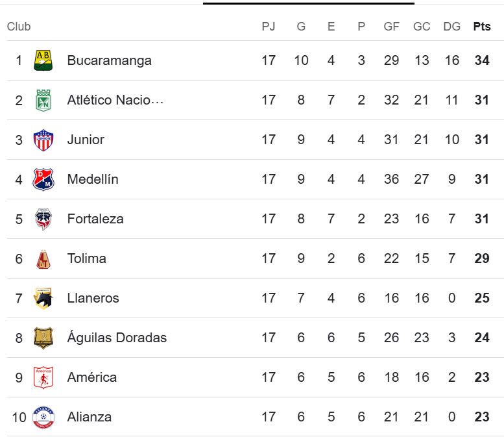Select the Águilas Doradas team name
This screenshot has width=504, height=437.
point(117,338)
